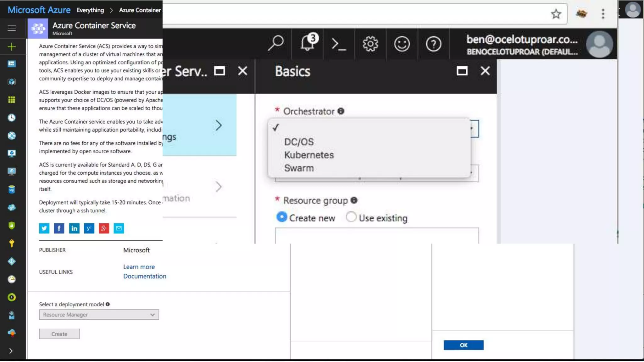Open the Documentation link
Image resolution: width=644 pixels, height=362 pixels.
pos(145,276)
